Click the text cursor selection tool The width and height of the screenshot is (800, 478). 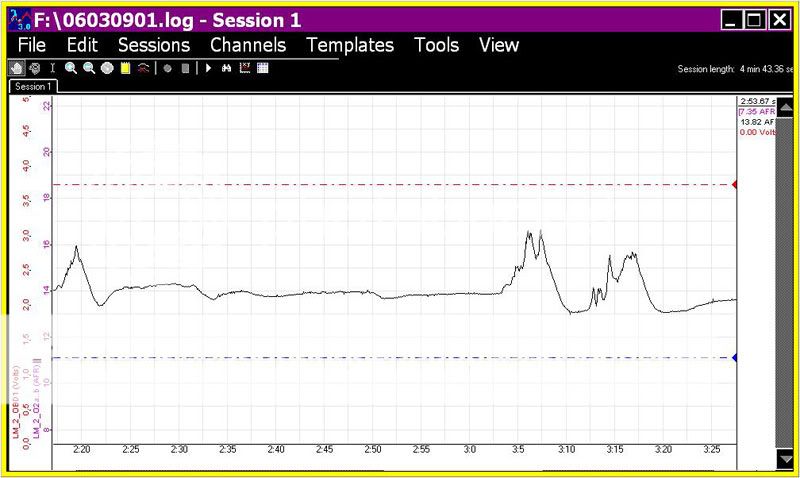point(53,69)
